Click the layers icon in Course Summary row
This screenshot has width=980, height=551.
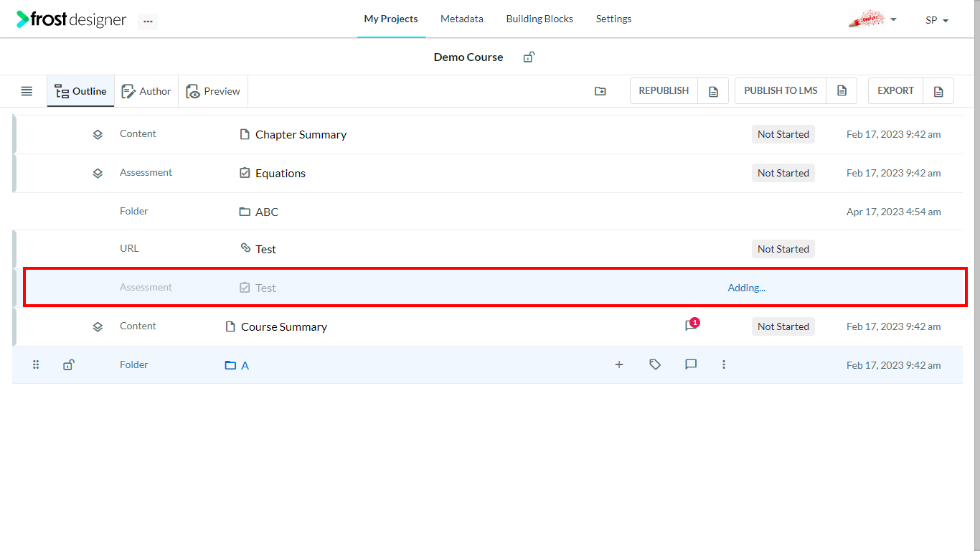(x=98, y=326)
